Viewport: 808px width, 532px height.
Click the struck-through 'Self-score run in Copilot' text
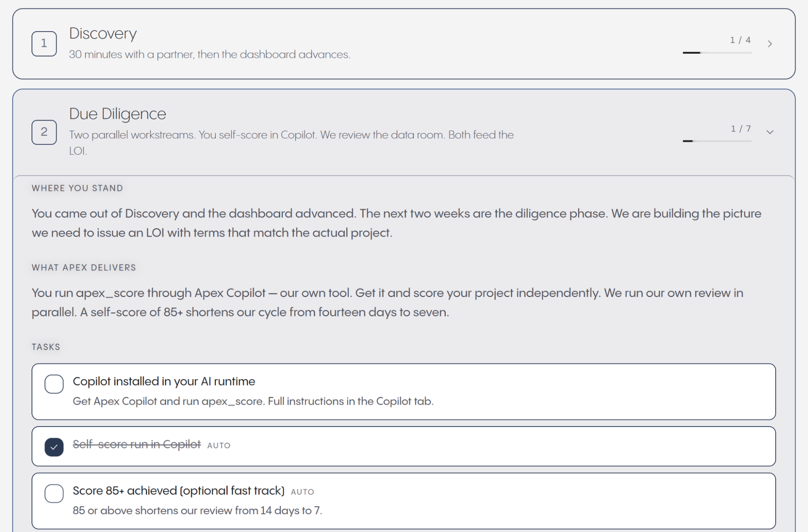137,444
